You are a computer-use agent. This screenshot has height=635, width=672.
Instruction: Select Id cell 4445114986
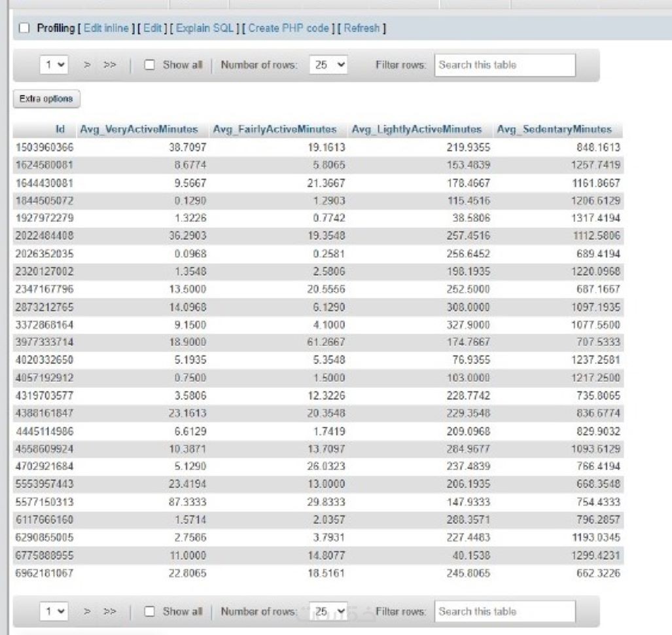[44, 431]
